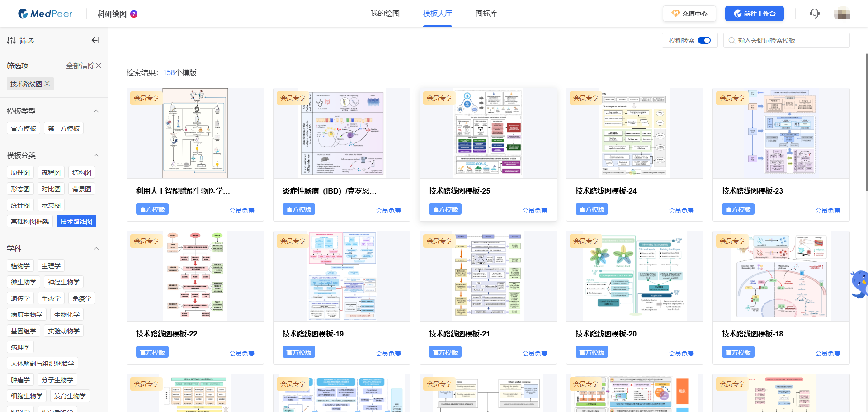This screenshot has width=868, height=412.
Task: Filter by 神经生物学 subject
Action: tap(64, 282)
